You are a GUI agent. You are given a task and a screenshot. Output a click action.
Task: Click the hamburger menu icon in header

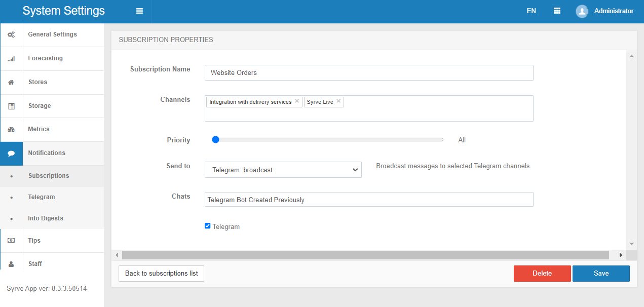click(139, 11)
